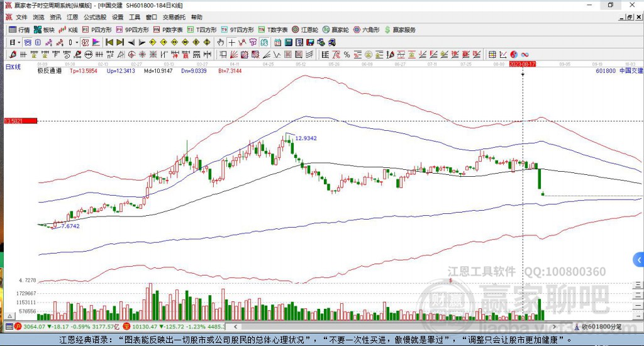Open the calculator icon
644x346 pixels.
point(288,42)
